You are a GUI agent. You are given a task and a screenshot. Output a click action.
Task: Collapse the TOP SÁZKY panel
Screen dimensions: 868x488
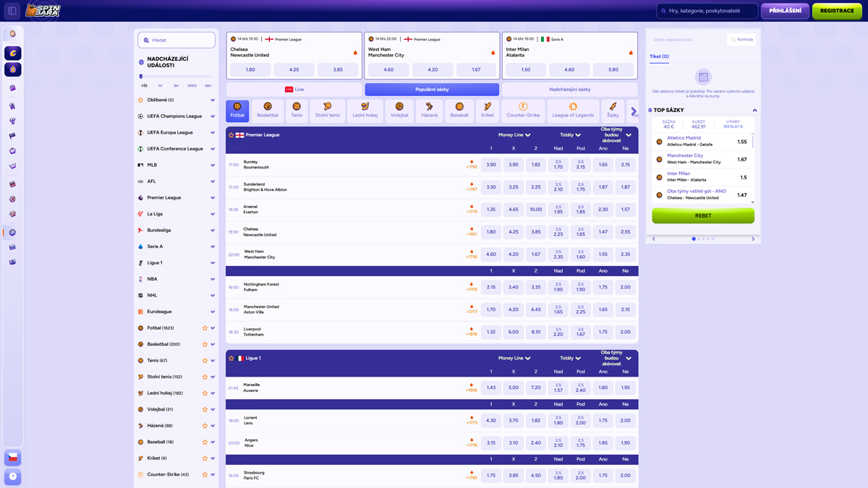coord(754,111)
